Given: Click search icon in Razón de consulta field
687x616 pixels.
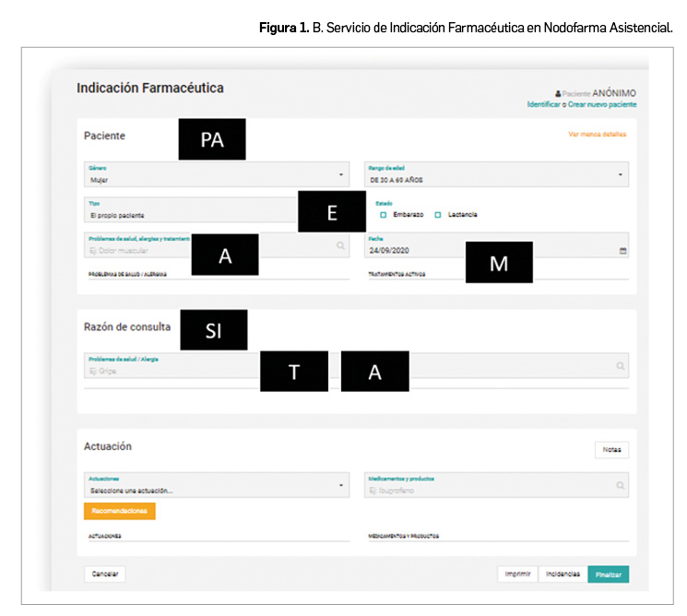Looking at the screenshot, I should point(622,366).
